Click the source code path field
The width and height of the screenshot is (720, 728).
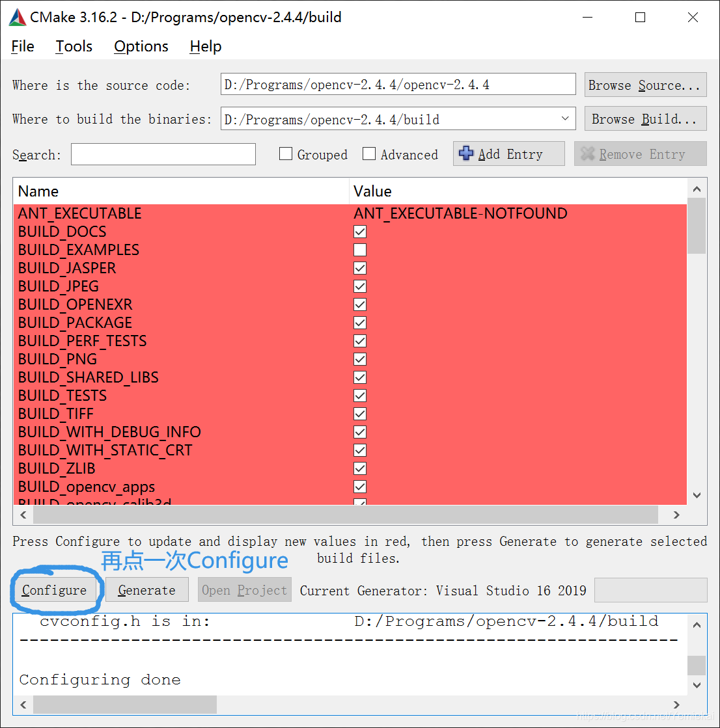pyautogui.click(x=398, y=85)
